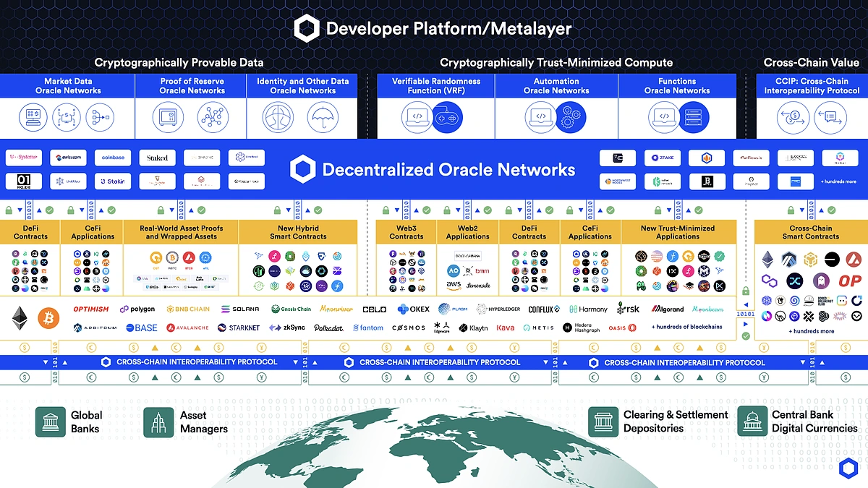Click the Clearing & Settlement Depositories icon

coord(603,421)
